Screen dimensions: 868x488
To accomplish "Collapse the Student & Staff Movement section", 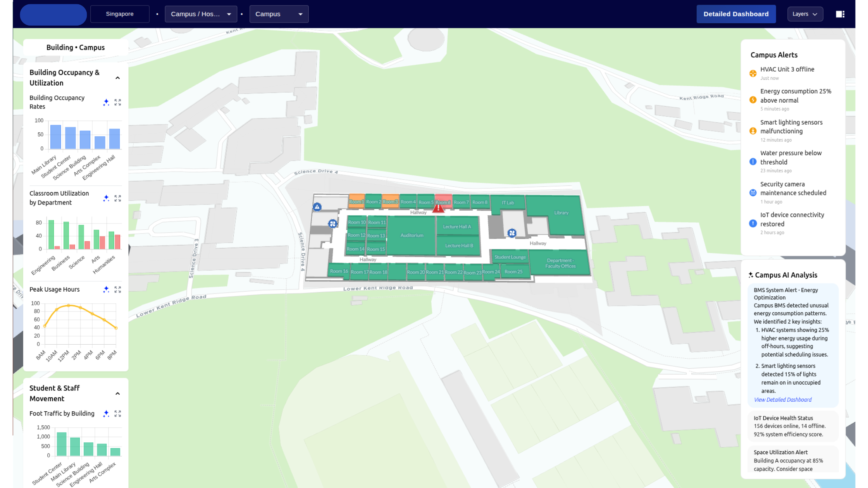I will tap(118, 393).
